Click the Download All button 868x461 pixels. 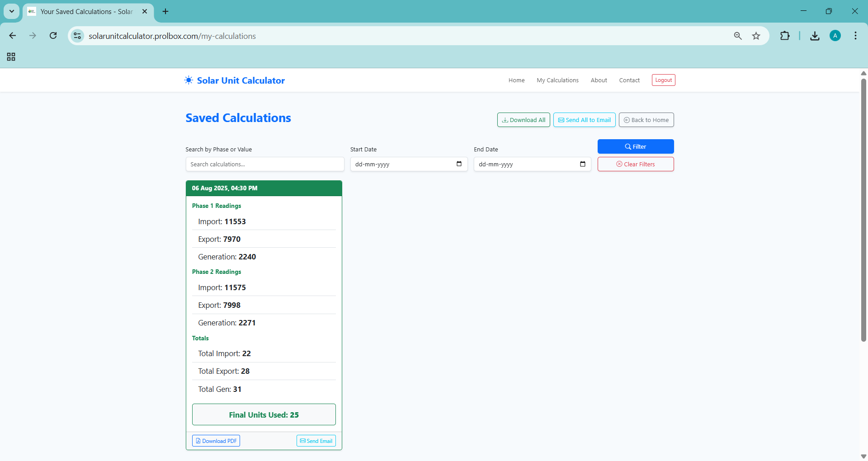point(524,120)
